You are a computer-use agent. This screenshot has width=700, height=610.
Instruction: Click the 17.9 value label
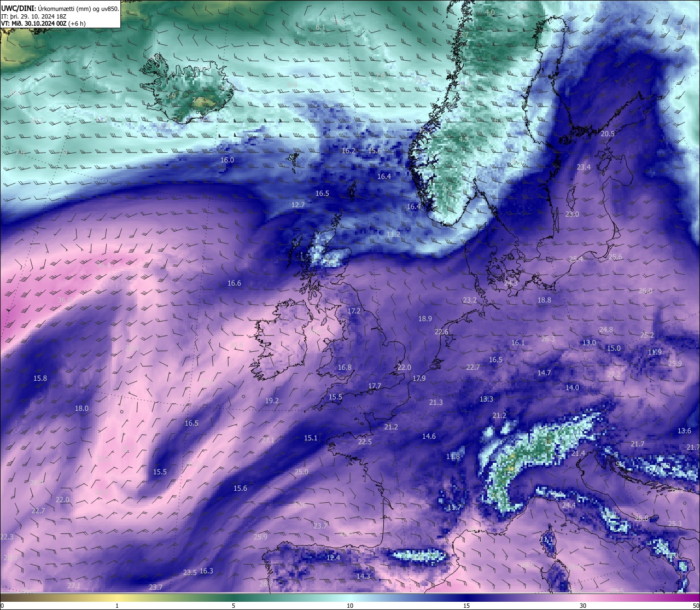pos(419,378)
